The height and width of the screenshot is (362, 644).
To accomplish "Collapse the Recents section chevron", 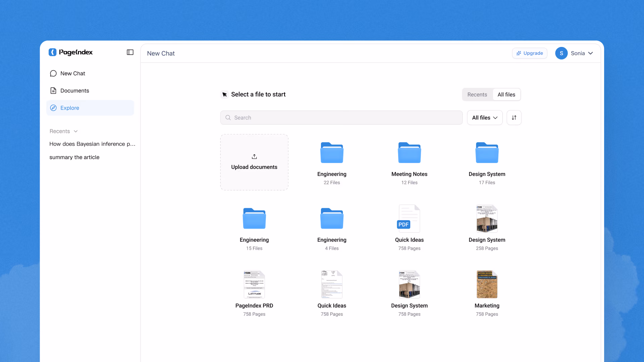I will pos(76,131).
